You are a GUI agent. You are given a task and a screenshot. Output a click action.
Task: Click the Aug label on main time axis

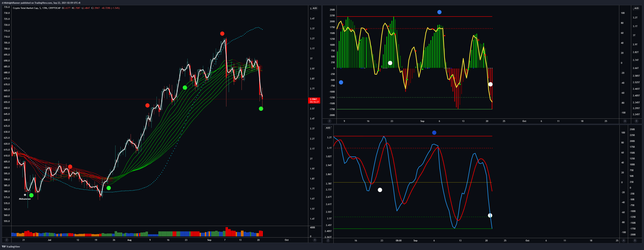129,240
